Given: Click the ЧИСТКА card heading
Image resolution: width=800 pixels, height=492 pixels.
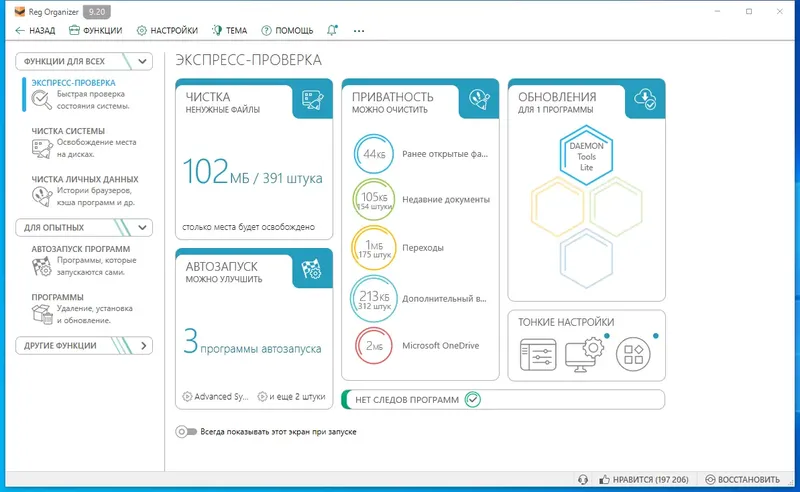Looking at the screenshot, I should point(208,97).
